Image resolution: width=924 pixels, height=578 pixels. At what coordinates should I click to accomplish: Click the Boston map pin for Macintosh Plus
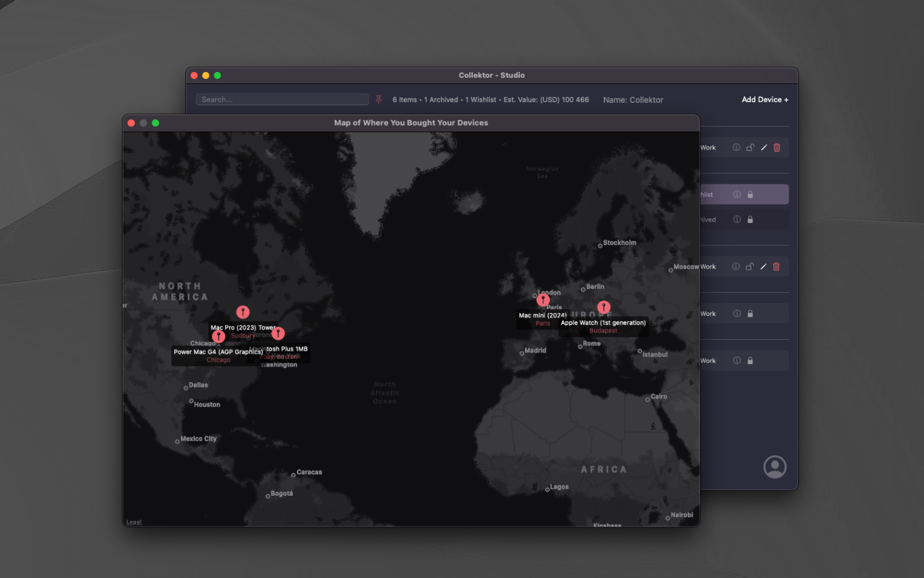(278, 333)
